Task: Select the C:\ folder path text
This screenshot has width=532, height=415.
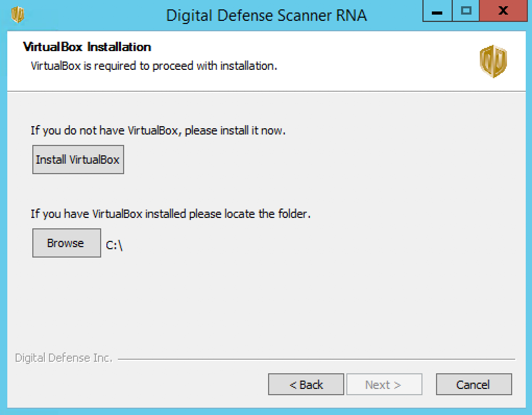Action: pyautogui.click(x=114, y=245)
